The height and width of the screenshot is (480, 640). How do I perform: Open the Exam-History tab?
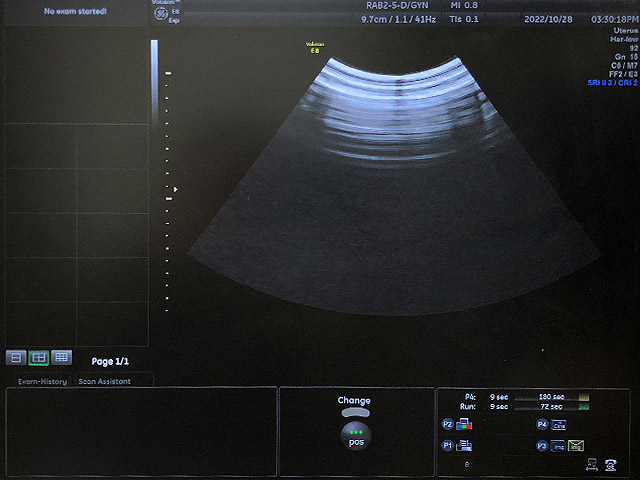(x=42, y=381)
